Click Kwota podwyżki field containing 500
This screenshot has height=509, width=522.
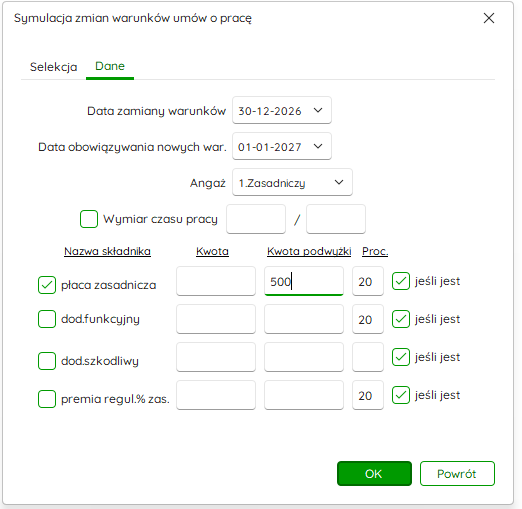pos(304,281)
